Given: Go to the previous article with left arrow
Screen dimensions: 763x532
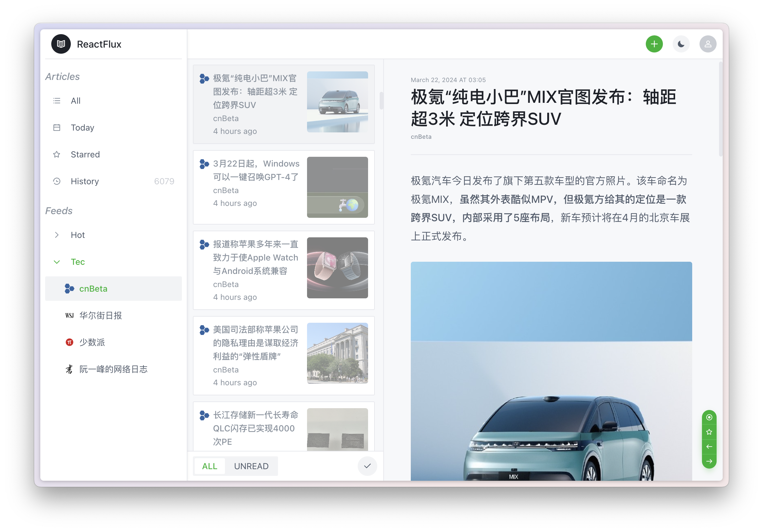Looking at the screenshot, I should [x=709, y=446].
